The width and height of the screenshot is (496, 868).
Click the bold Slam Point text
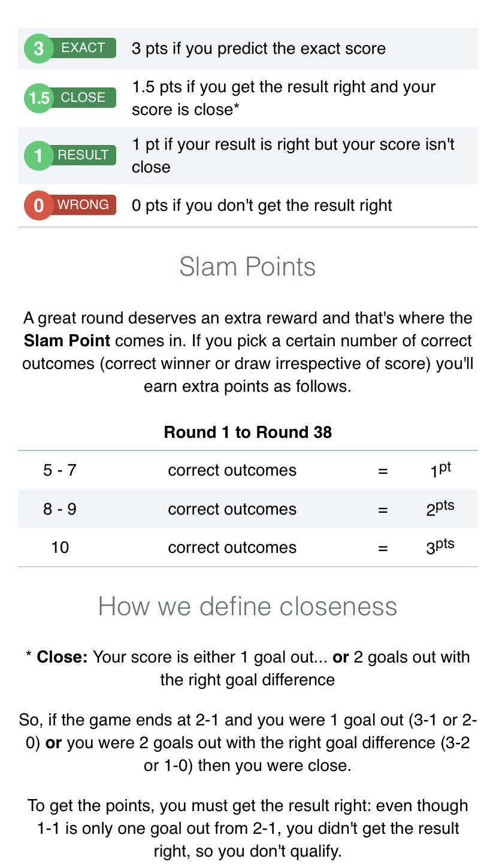point(67,341)
